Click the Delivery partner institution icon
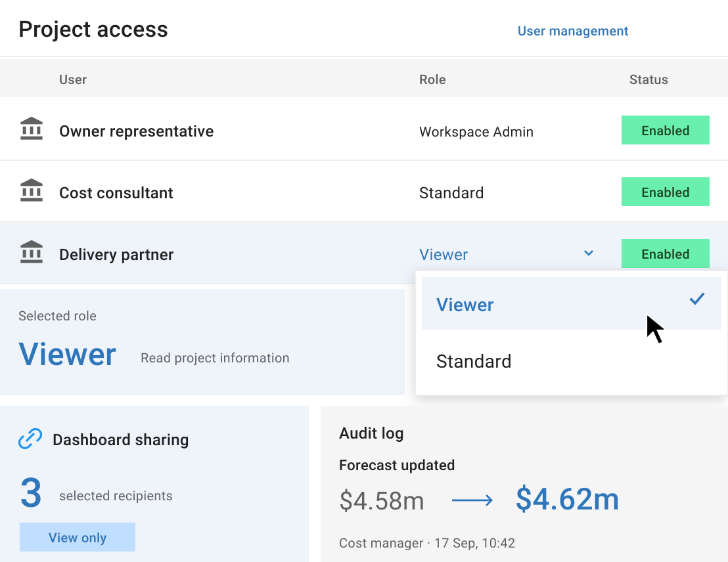This screenshot has height=562, width=728. (x=32, y=252)
